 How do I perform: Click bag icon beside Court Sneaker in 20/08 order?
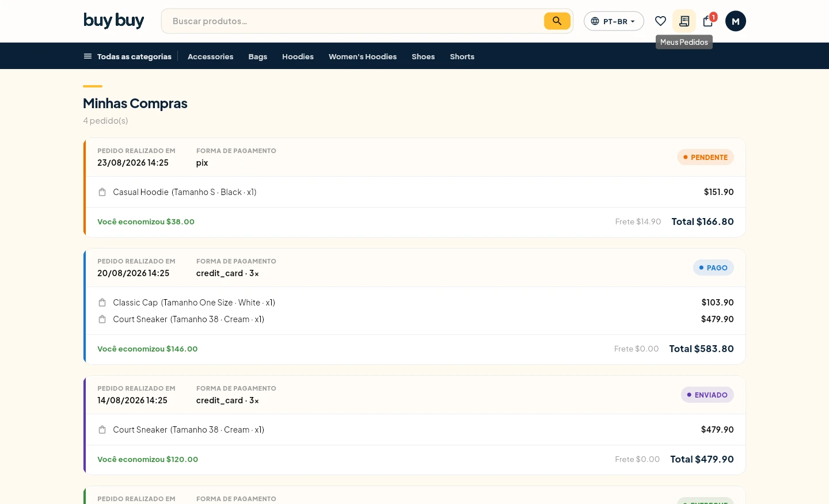tap(102, 319)
